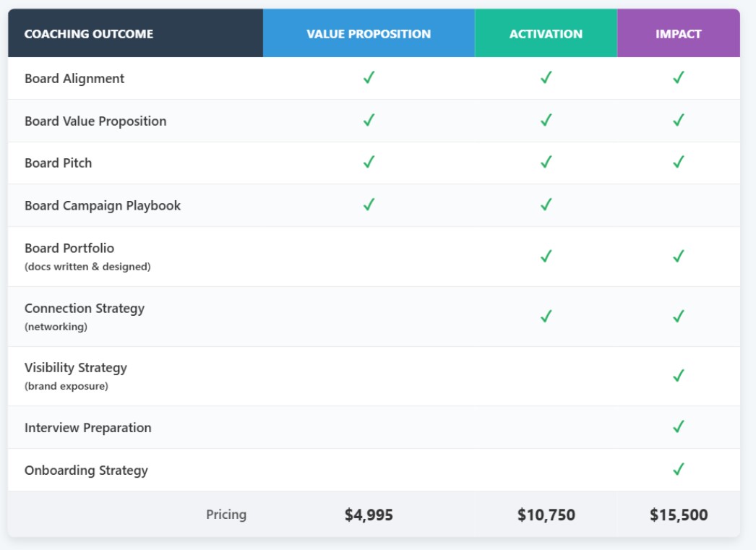Click Board Campaign Playbook checkmark under Value Proposition
This screenshot has width=756, height=550.
tap(369, 205)
